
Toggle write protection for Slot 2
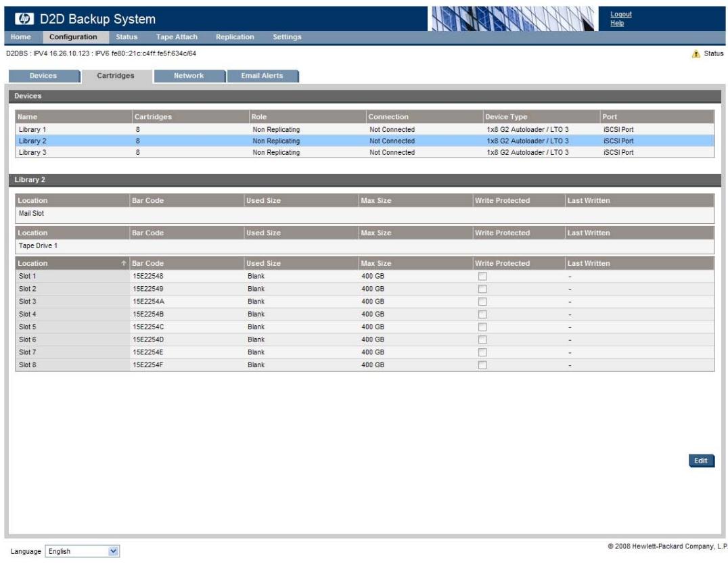point(482,289)
